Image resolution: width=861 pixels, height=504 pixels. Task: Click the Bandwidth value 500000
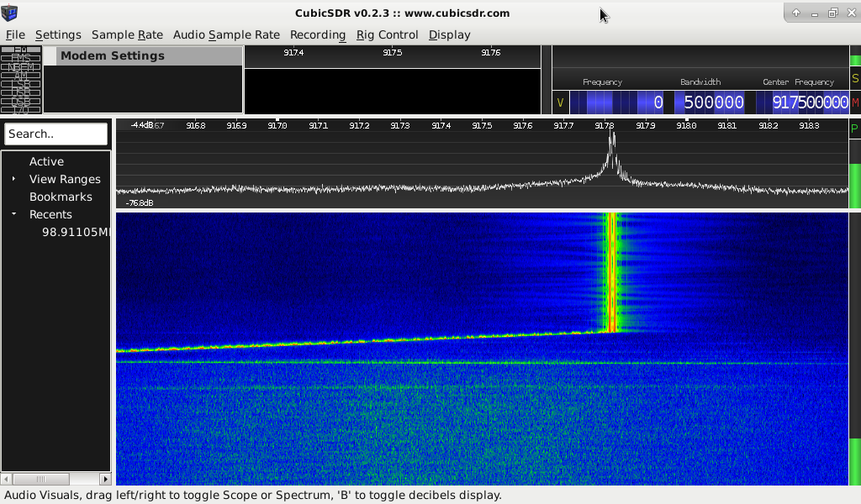710,102
